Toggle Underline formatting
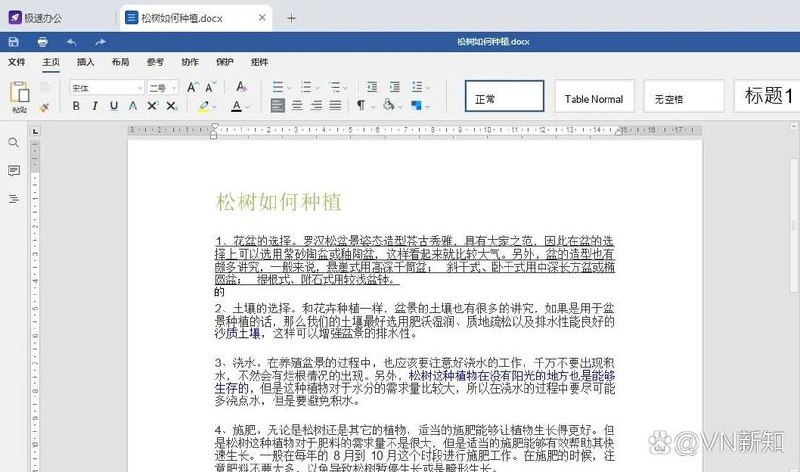Screen dimensions: 800x472 click(x=114, y=106)
